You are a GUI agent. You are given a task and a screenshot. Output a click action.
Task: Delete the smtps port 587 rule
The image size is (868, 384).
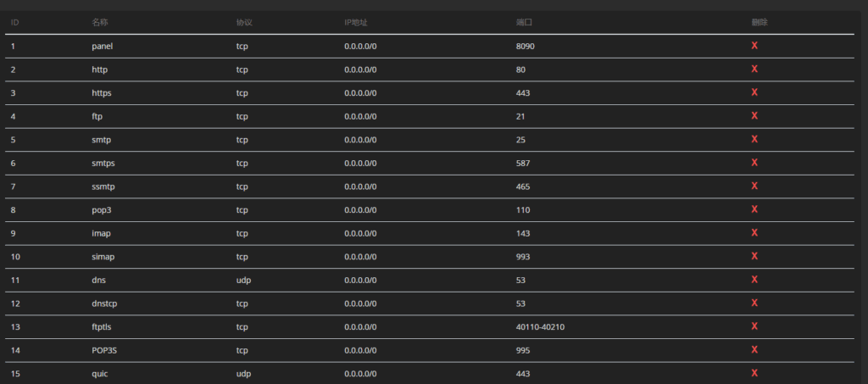coord(754,163)
